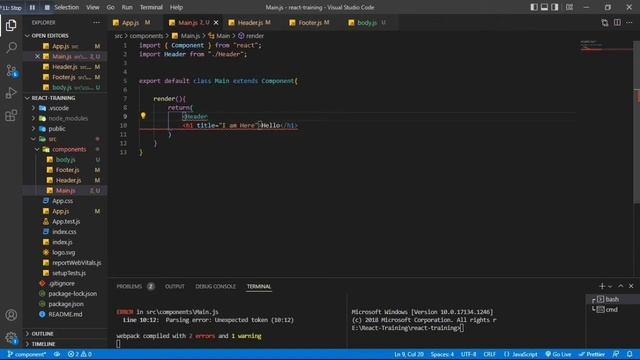This screenshot has height=360, width=640.
Task: Open Source Control view in activity bar
Action: coord(11,71)
